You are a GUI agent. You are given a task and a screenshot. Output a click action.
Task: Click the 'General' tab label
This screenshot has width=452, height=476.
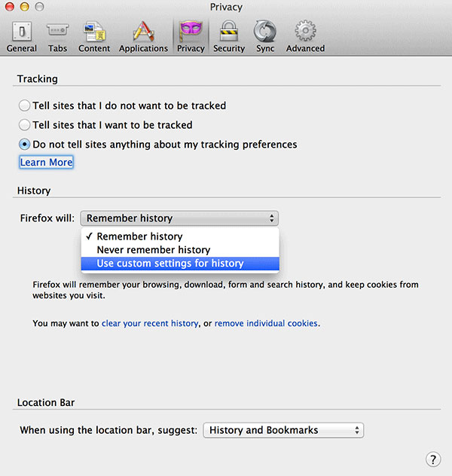tap(22, 48)
